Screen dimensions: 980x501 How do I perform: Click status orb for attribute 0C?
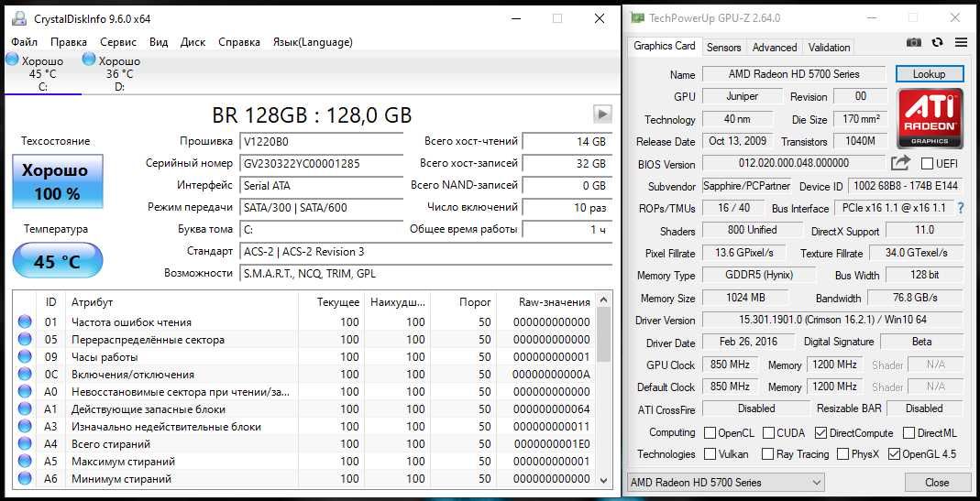pos(25,375)
